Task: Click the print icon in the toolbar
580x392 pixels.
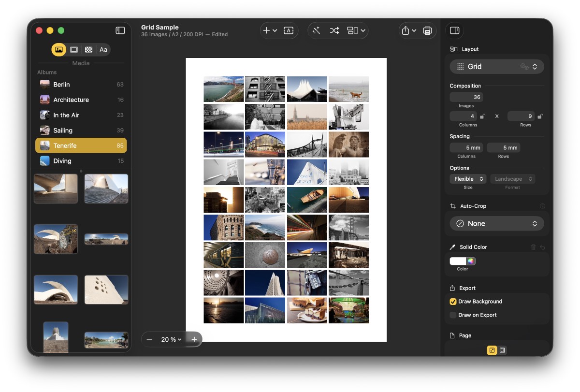Action: coord(427,30)
